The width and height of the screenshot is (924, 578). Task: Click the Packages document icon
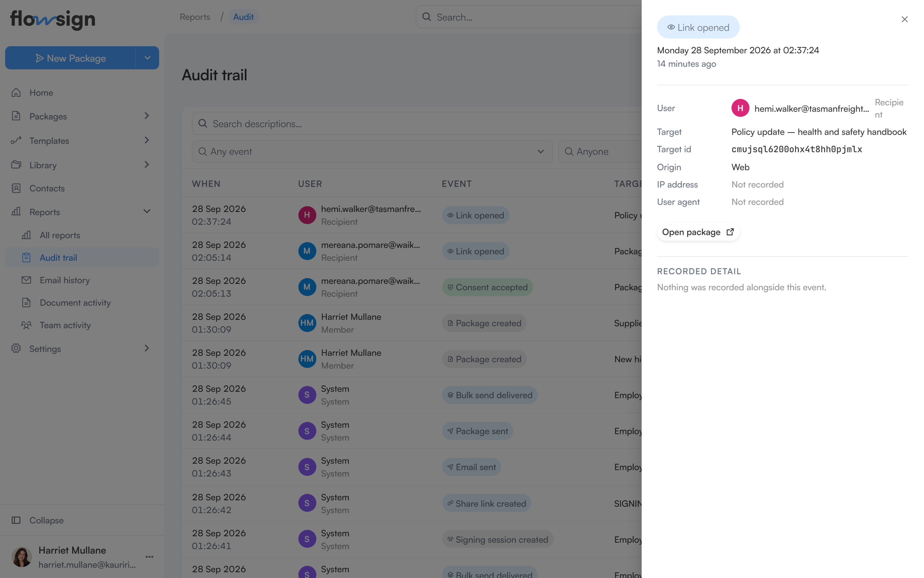[x=16, y=116]
